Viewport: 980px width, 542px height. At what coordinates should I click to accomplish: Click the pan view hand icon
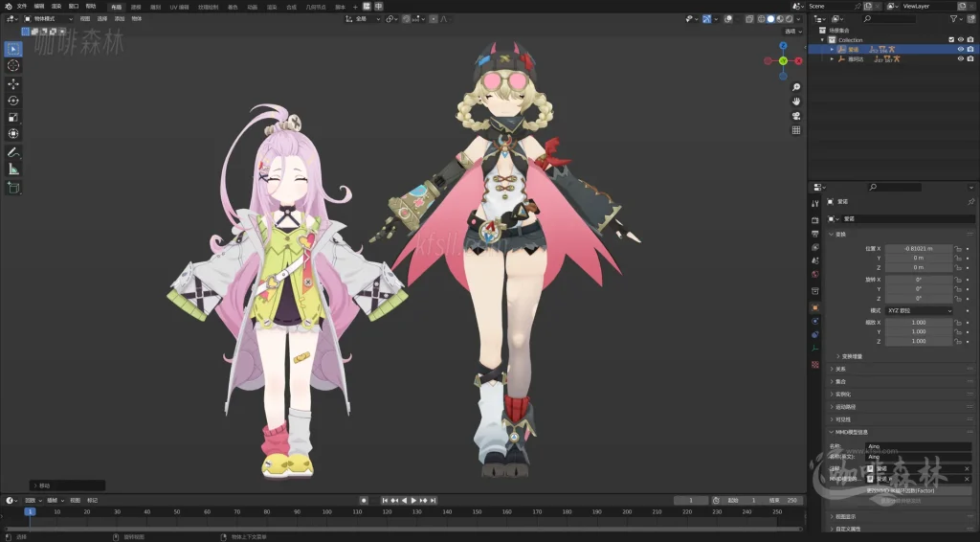pyautogui.click(x=796, y=102)
